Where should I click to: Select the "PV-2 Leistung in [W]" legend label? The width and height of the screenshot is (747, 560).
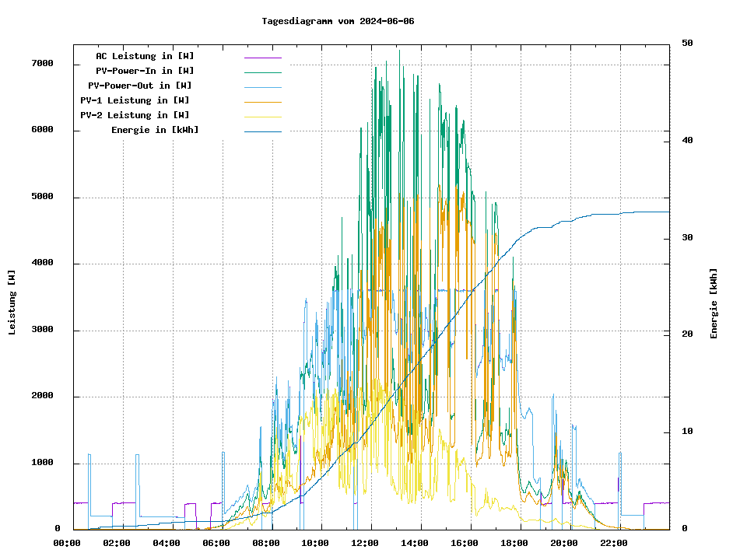pyautogui.click(x=135, y=115)
